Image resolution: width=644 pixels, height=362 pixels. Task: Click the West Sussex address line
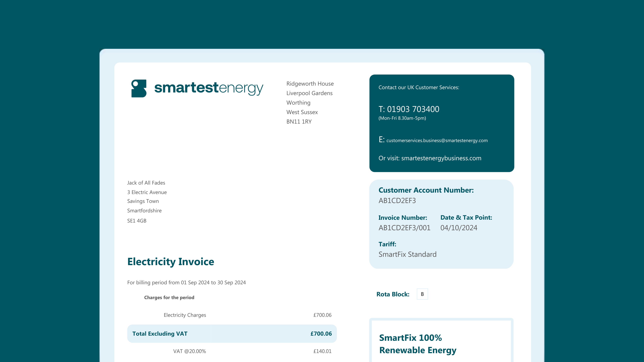pos(302,112)
